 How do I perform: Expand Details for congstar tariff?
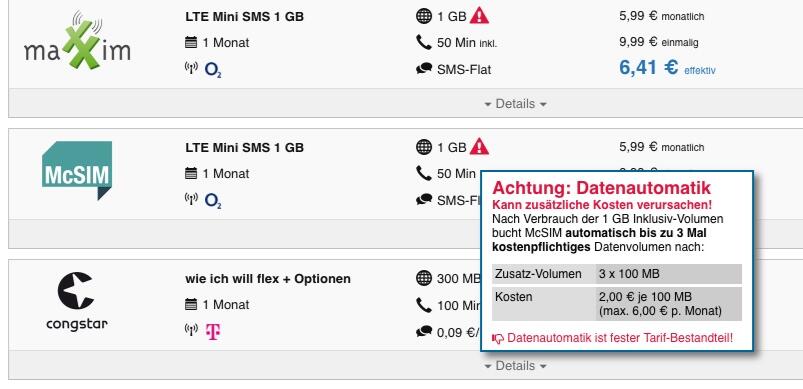(x=515, y=366)
